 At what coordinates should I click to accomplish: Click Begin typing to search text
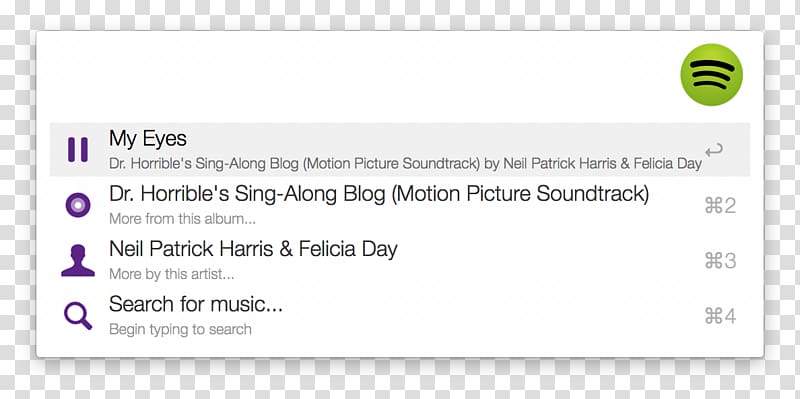[180, 330]
